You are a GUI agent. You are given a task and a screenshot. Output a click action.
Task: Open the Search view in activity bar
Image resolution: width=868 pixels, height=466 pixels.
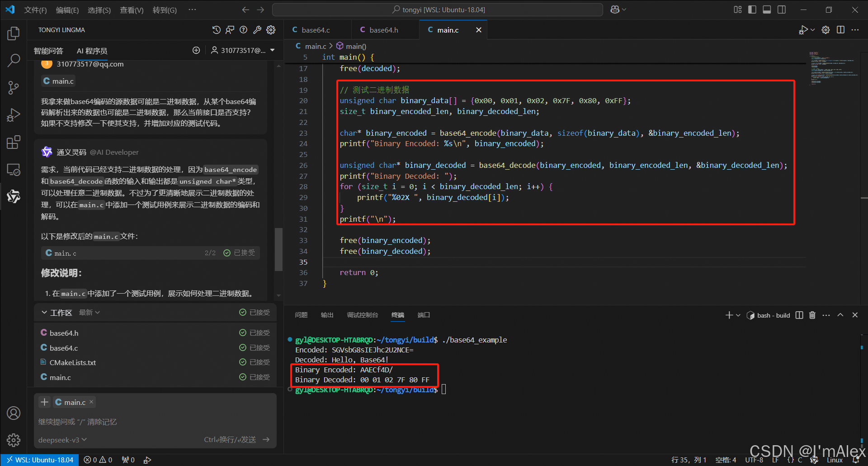pos(14,60)
